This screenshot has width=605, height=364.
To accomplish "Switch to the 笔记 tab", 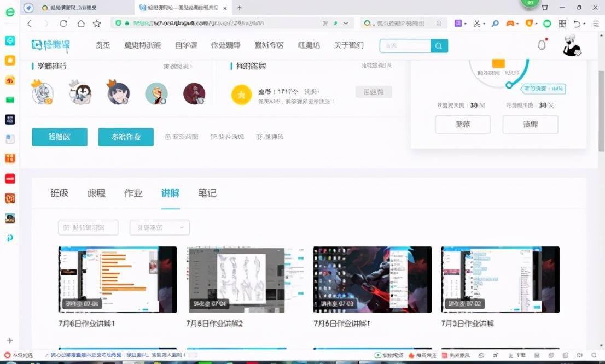I will 207,193.
